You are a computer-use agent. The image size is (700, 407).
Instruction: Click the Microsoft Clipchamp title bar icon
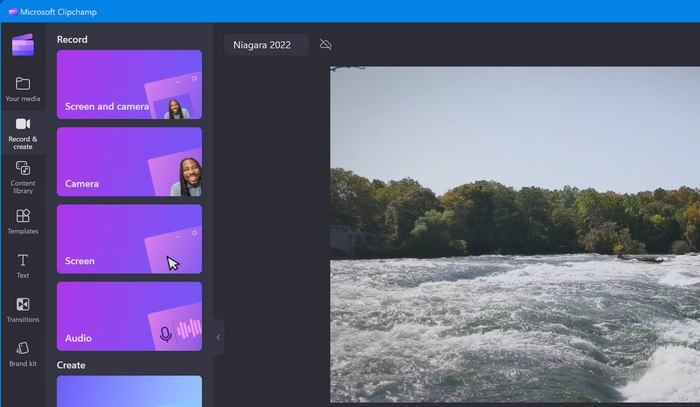point(13,12)
